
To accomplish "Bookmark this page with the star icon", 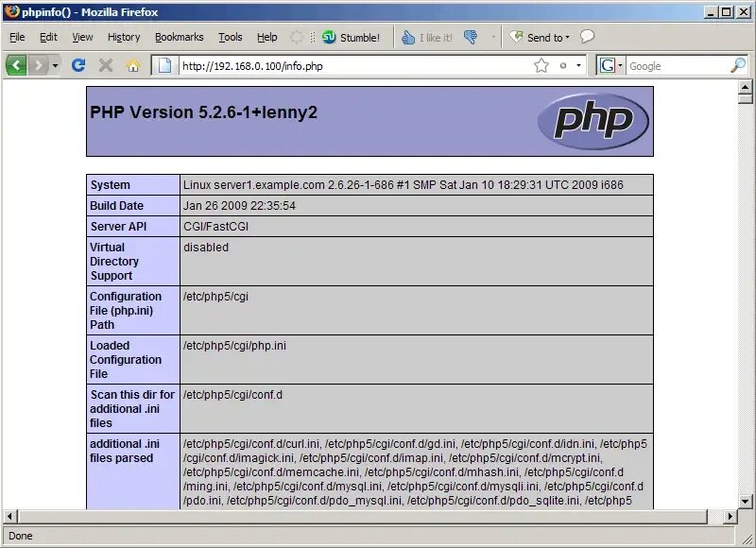I will pyautogui.click(x=541, y=65).
